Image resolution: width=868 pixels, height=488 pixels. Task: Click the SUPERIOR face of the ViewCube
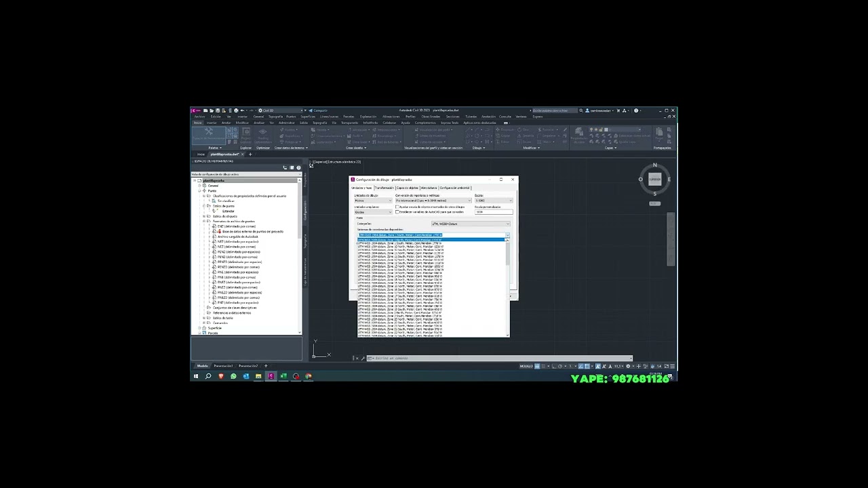tap(654, 180)
